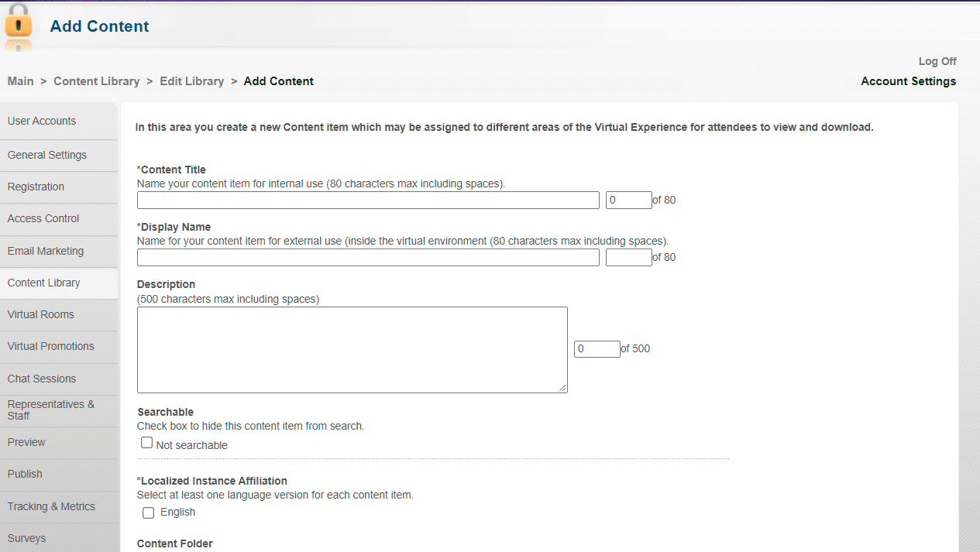The height and width of the screenshot is (552, 980).
Task: Click the Publish sidebar item
Action: pyautogui.click(x=25, y=474)
